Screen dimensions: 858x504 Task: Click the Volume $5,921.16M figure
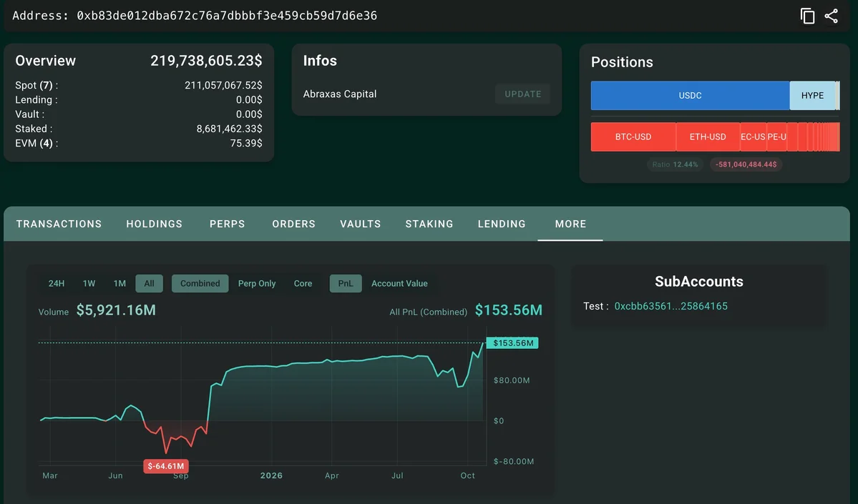(x=116, y=310)
